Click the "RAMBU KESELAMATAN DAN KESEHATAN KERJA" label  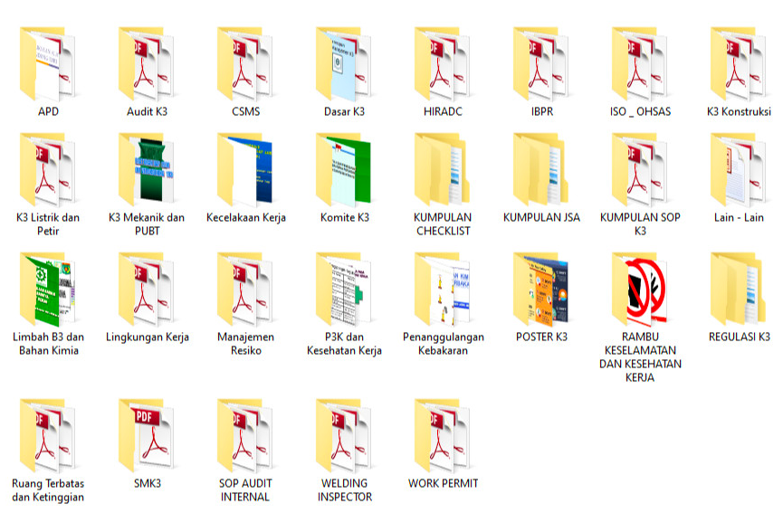[641, 357]
